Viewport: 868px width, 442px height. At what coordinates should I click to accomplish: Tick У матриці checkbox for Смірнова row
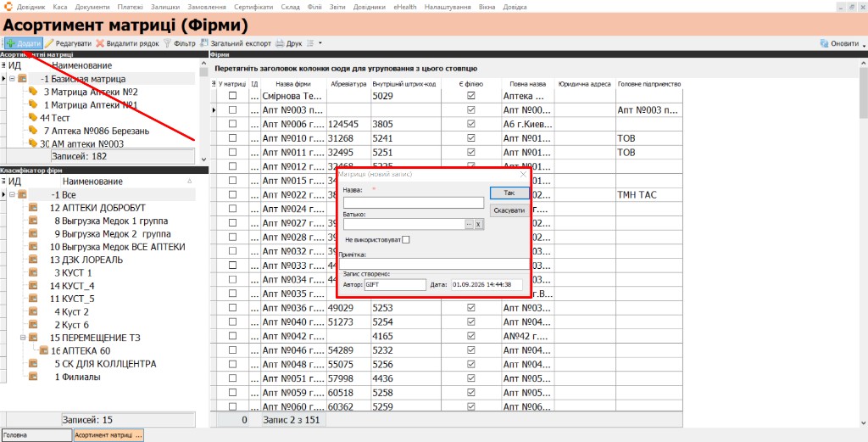(232, 96)
